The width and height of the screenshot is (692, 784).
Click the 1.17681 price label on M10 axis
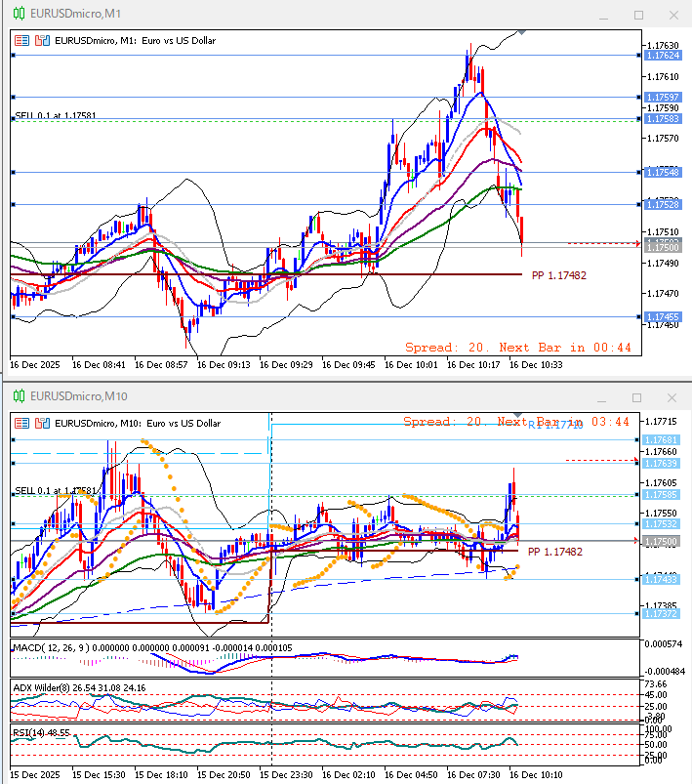click(663, 440)
